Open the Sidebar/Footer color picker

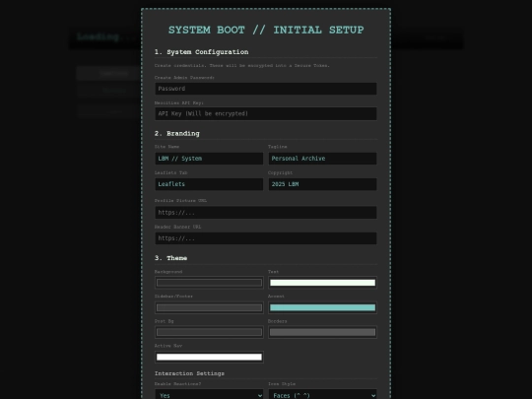tap(209, 307)
